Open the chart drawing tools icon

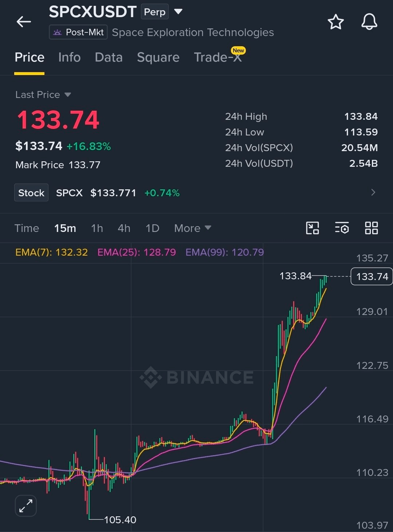(313, 228)
